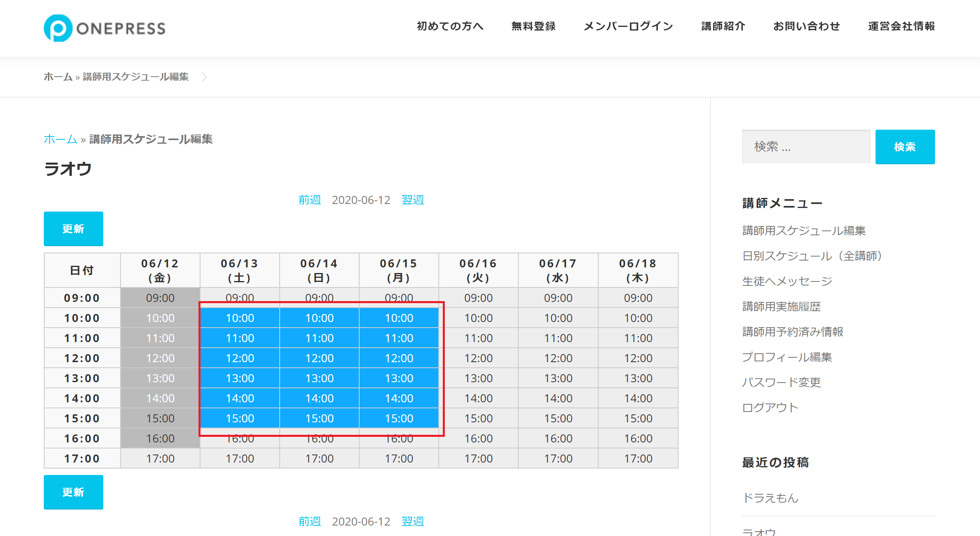This screenshot has width=980, height=536.
Task: Go to メンバーログイン page
Action: [x=628, y=26]
